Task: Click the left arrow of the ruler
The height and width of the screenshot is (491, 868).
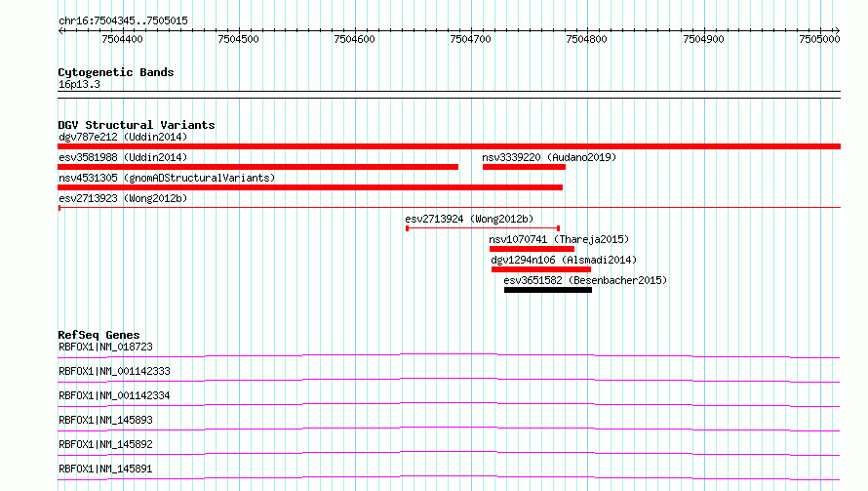Action: click(60, 31)
